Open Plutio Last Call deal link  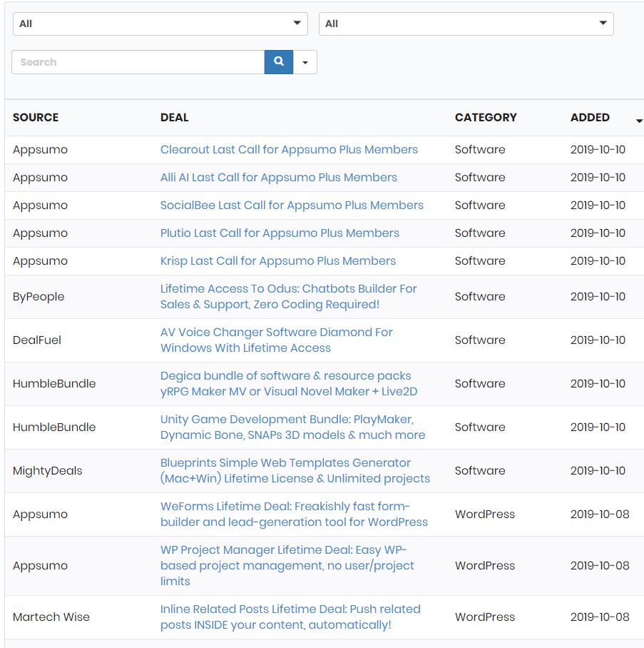tap(280, 233)
